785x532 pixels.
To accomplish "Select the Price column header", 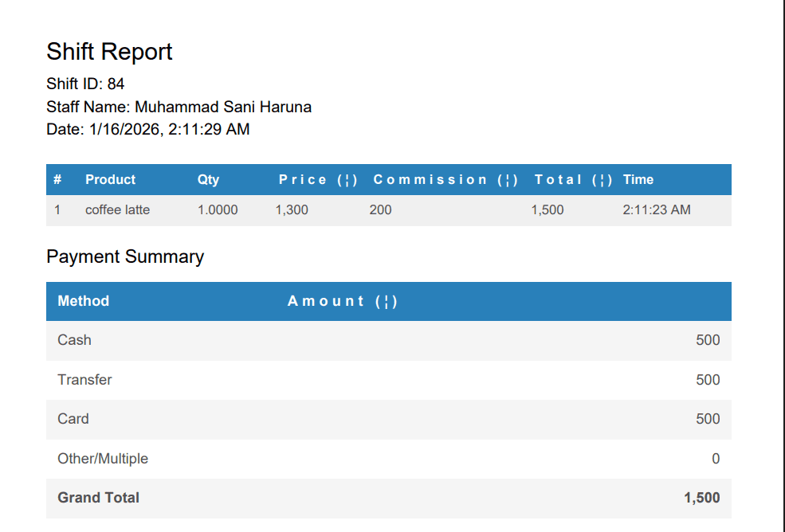I will click(318, 180).
